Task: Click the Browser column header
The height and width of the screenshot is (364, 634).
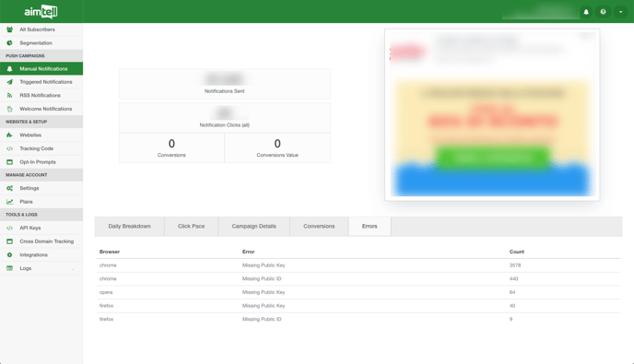Action: point(110,252)
